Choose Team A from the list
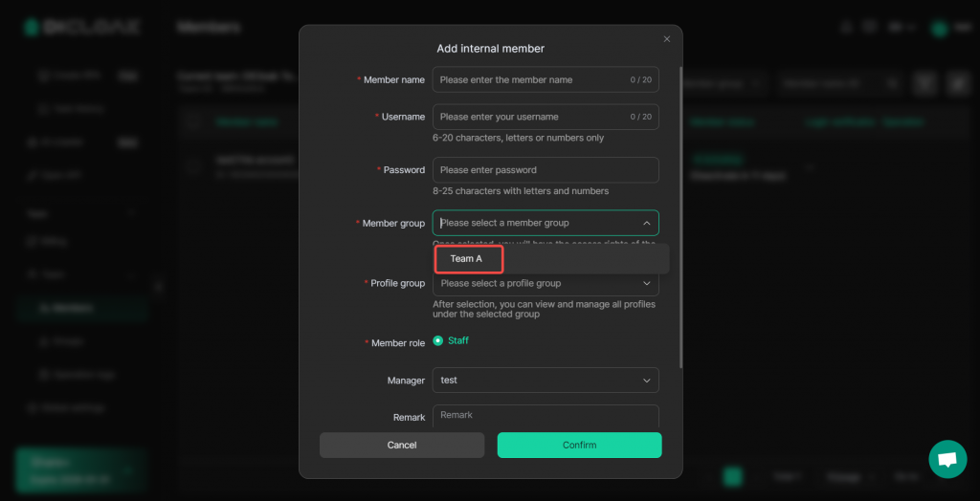 point(468,259)
